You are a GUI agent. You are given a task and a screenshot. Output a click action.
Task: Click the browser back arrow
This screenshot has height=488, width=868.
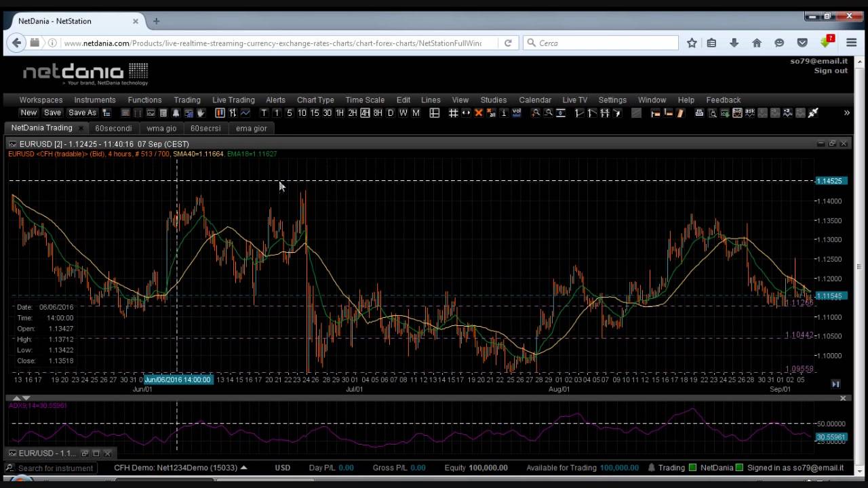coord(16,43)
